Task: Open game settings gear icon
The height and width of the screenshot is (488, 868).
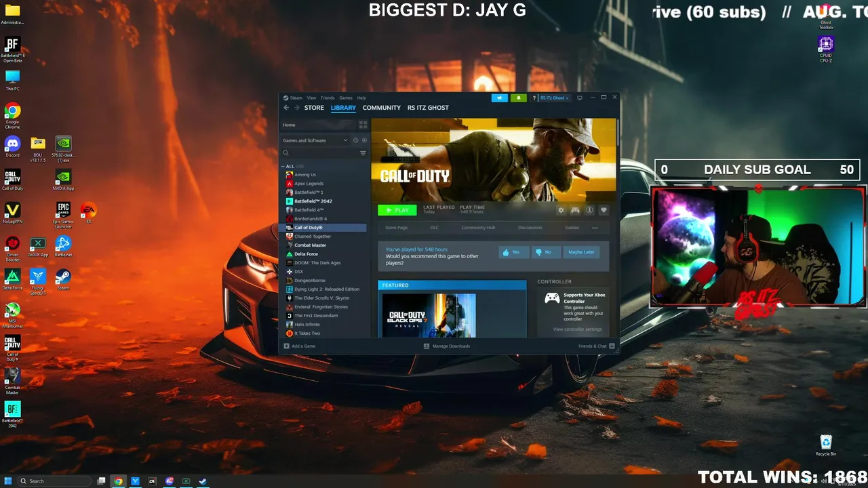Action: [561, 210]
